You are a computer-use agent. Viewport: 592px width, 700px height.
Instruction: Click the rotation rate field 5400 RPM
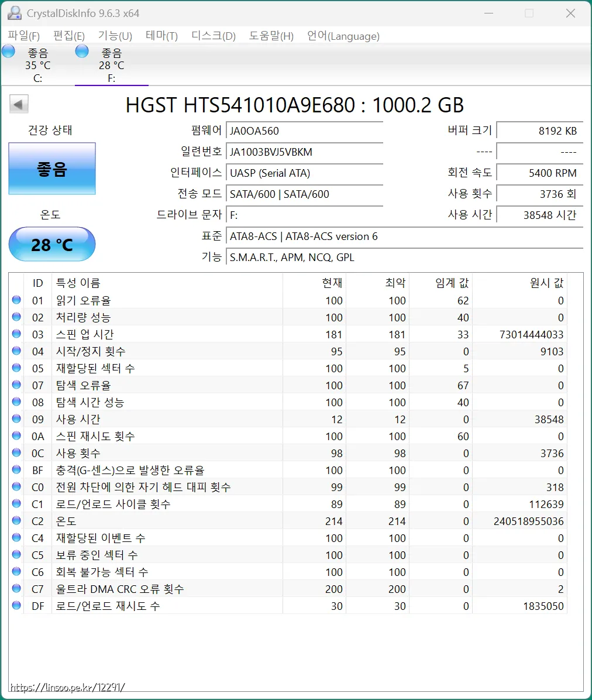click(x=540, y=173)
